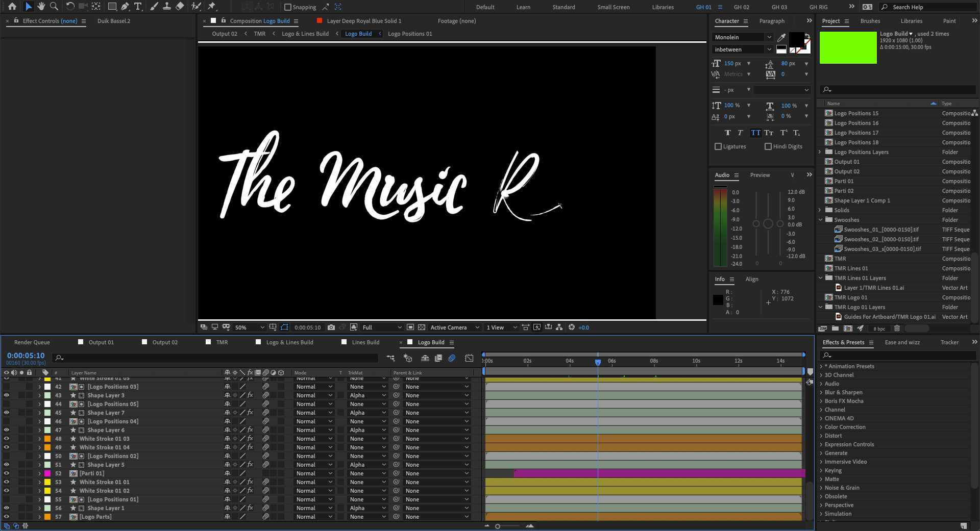Select the Clone Stamp tool

(x=167, y=7)
